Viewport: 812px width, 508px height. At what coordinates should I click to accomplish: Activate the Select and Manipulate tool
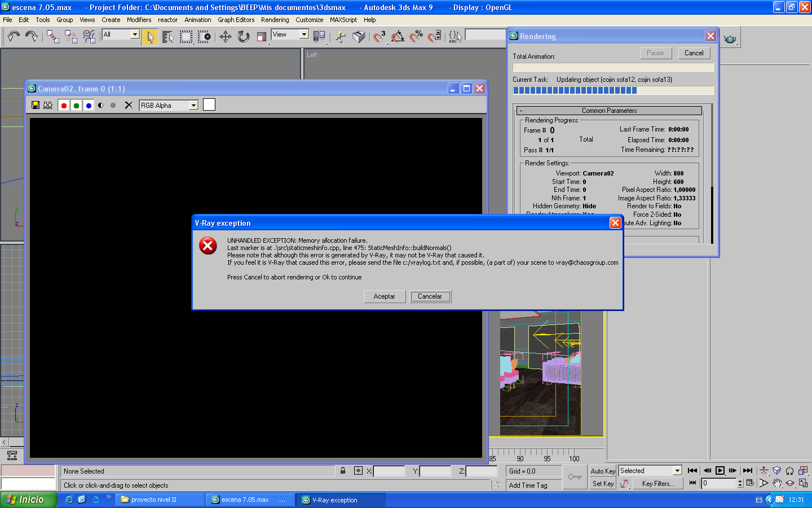coord(341,37)
